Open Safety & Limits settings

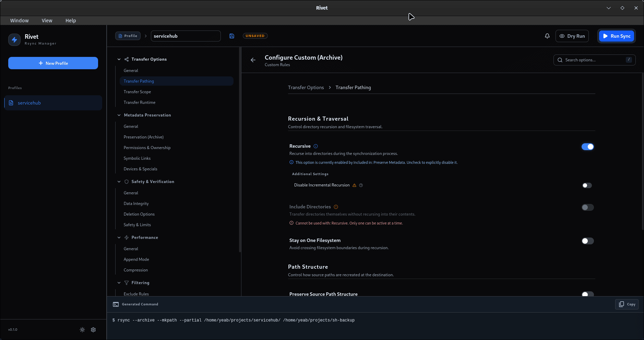coord(177,225)
